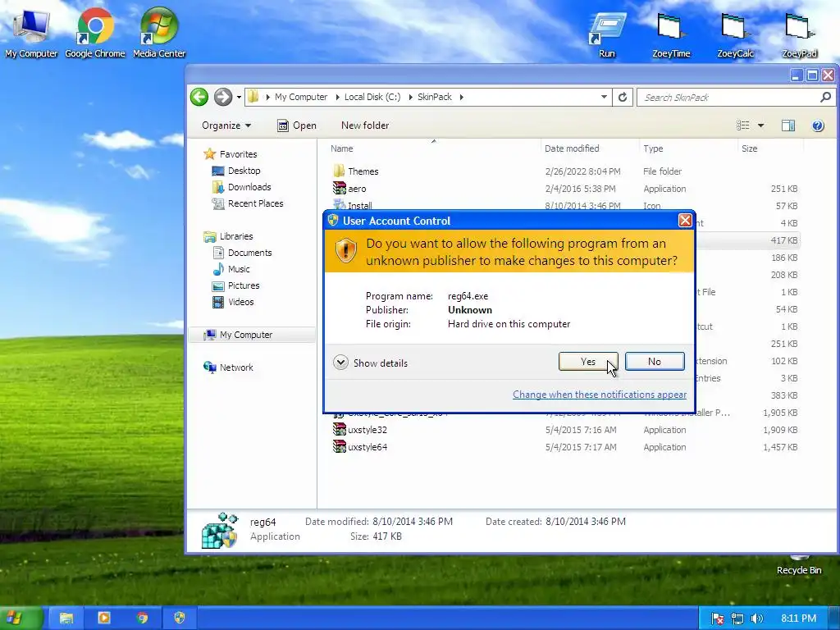Open media player icon on taskbar
The height and width of the screenshot is (630, 840).
(104, 619)
